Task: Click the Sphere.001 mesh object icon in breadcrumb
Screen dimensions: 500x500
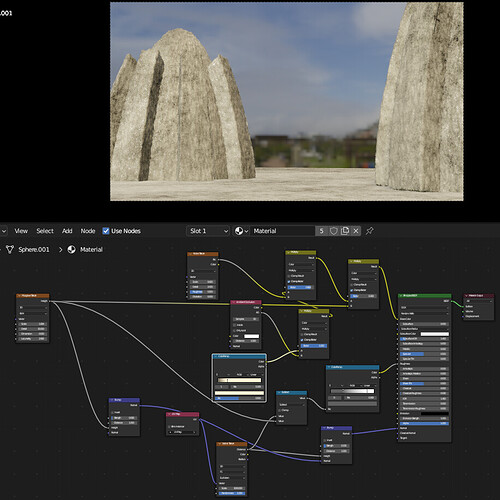Action: tap(10, 250)
